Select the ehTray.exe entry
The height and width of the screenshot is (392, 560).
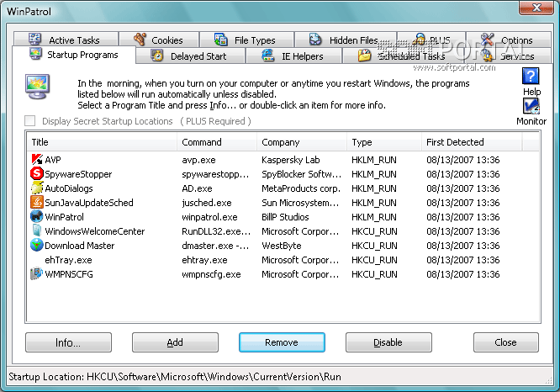tap(68, 260)
